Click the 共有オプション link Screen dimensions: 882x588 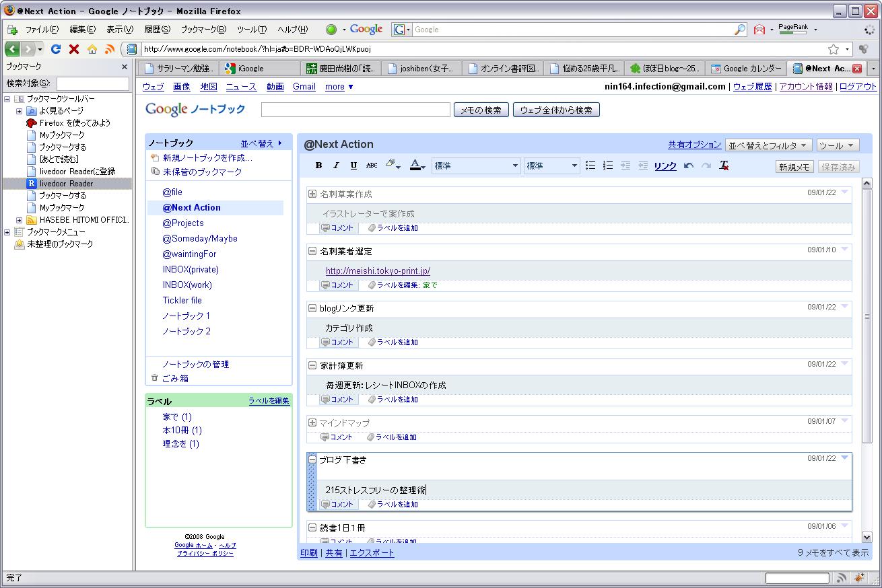[x=695, y=145]
